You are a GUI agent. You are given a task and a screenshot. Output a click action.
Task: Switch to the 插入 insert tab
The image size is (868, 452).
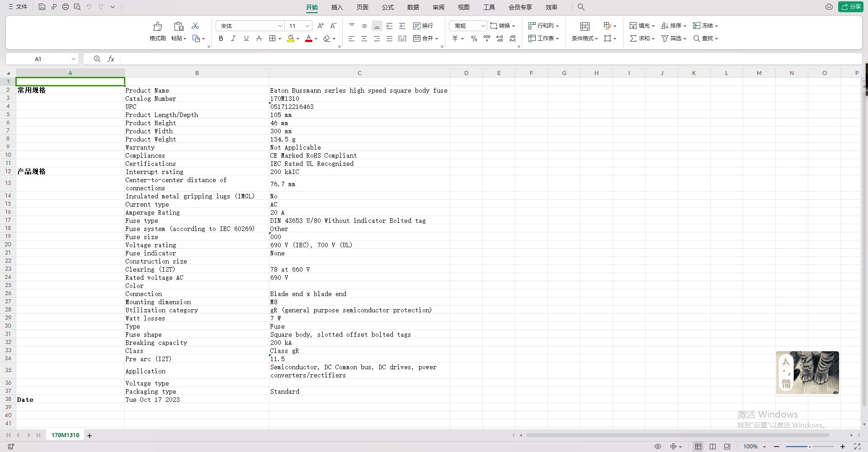(337, 7)
